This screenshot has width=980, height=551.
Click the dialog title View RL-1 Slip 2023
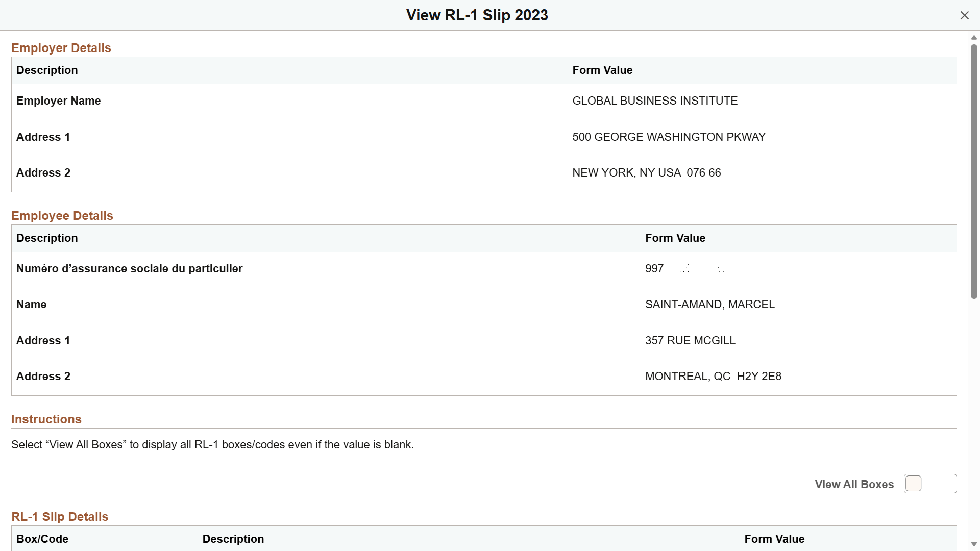tap(476, 15)
